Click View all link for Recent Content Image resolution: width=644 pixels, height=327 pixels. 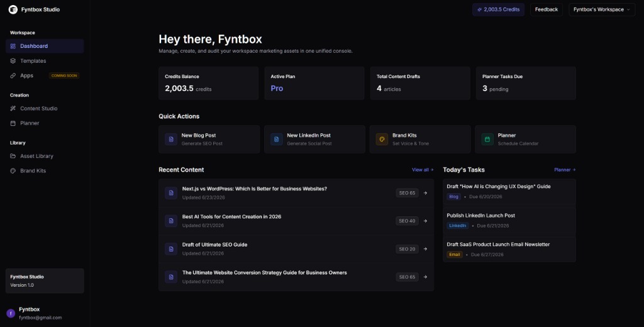pyautogui.click(x=423, y=170)
